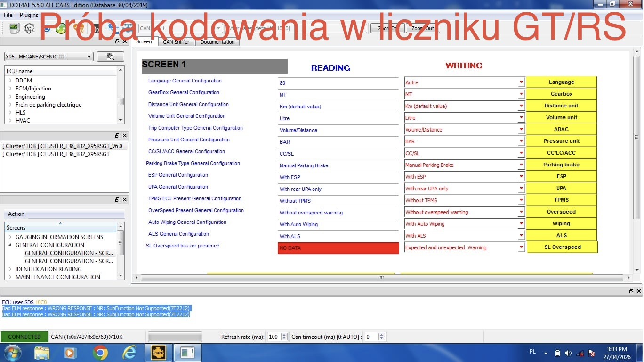Image resolution: width=644 pixels, height=362 pixels.
Task: Open the Plugins menu
Action: 29,15
